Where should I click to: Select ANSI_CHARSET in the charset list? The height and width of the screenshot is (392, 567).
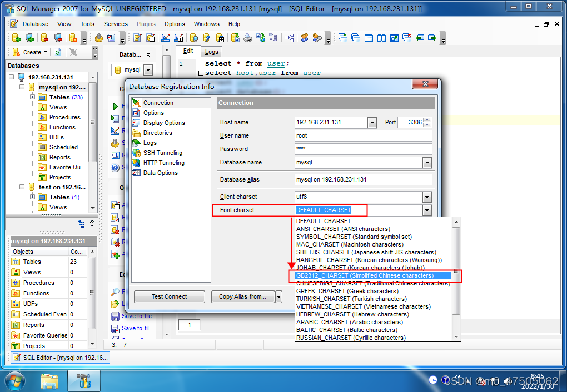coord(374,229)
